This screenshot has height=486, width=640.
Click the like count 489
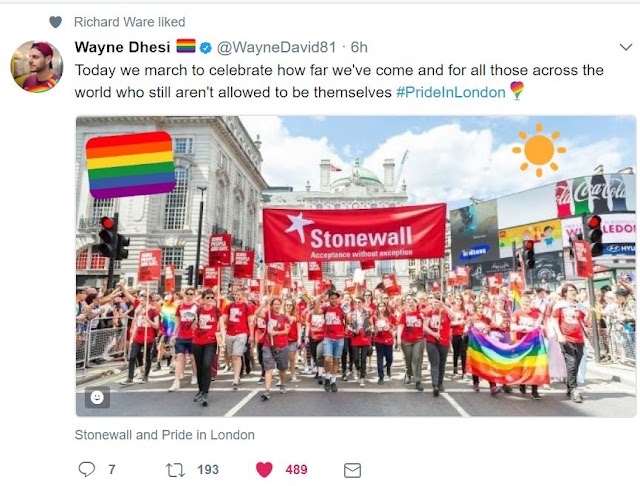point(296,470)
